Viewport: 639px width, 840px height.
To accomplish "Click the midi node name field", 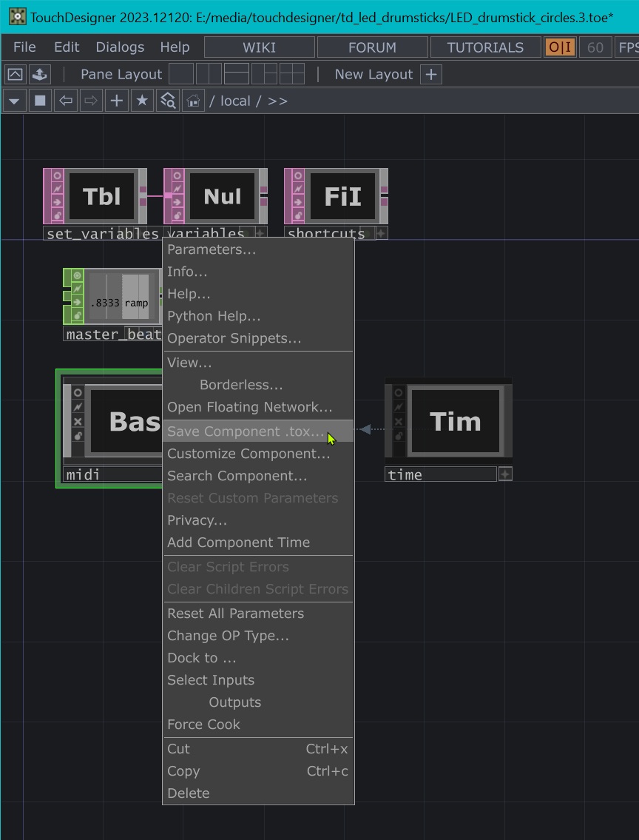I will [x=111, y=474].
